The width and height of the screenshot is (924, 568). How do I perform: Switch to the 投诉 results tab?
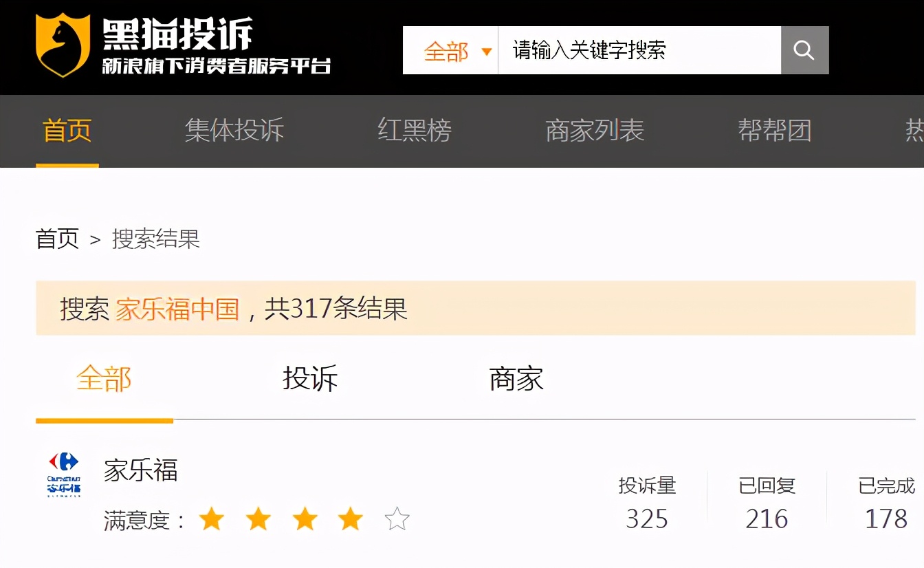point(310,379)
